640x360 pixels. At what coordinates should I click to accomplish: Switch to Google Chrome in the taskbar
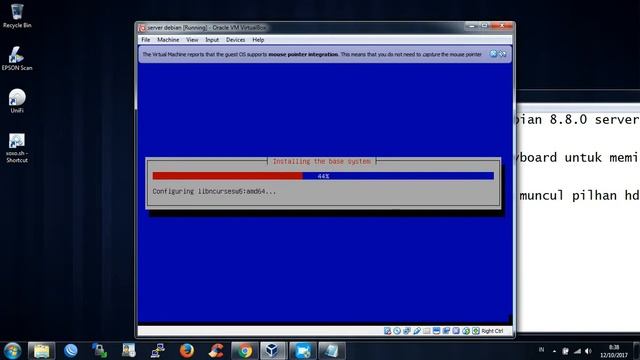point(245,351)
